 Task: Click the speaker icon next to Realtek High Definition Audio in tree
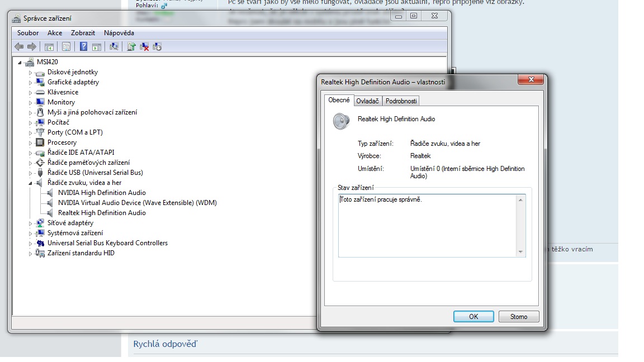[50, 213]
